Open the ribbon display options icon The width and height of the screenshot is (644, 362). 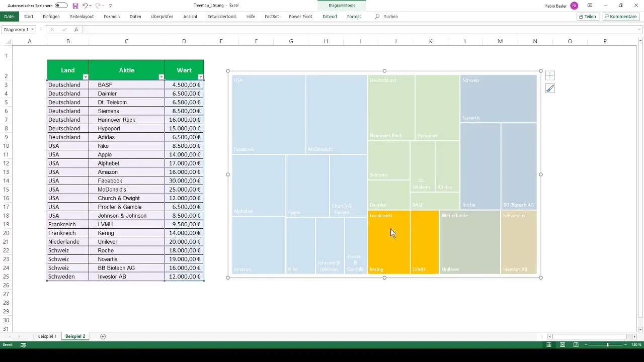point(590,6)
